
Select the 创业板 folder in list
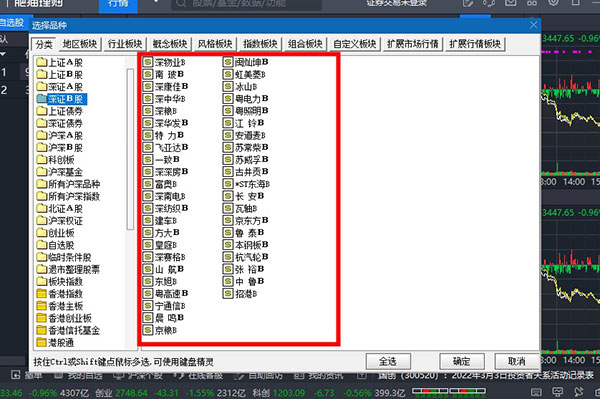click(55, 233)
